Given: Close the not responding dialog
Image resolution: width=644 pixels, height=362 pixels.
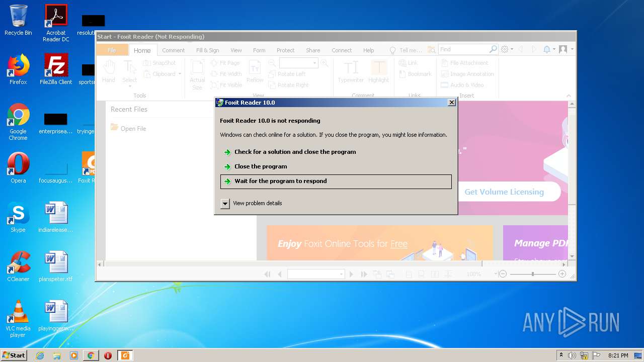Looking at the screenshot, I should 452,103.
